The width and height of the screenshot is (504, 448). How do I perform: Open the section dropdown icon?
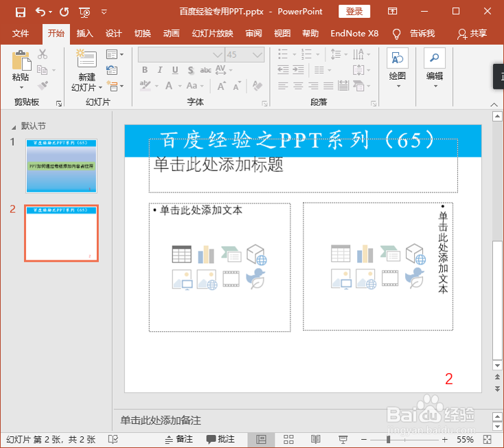click(x=115, y=86)
